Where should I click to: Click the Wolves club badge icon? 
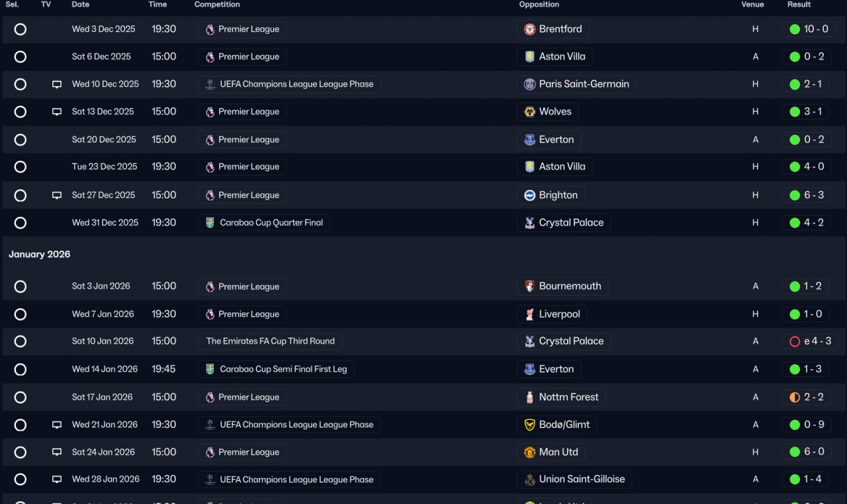pos(529,112)
